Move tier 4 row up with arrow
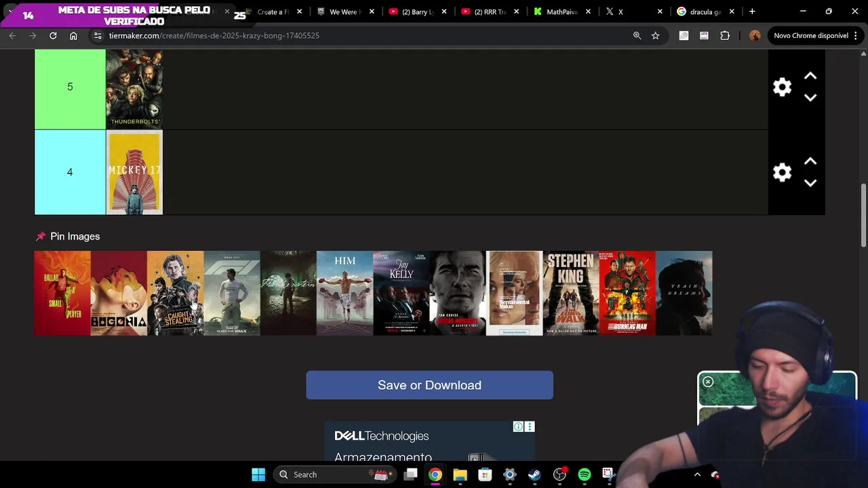Viewport: 868px width, 488px height. [810, 161]
